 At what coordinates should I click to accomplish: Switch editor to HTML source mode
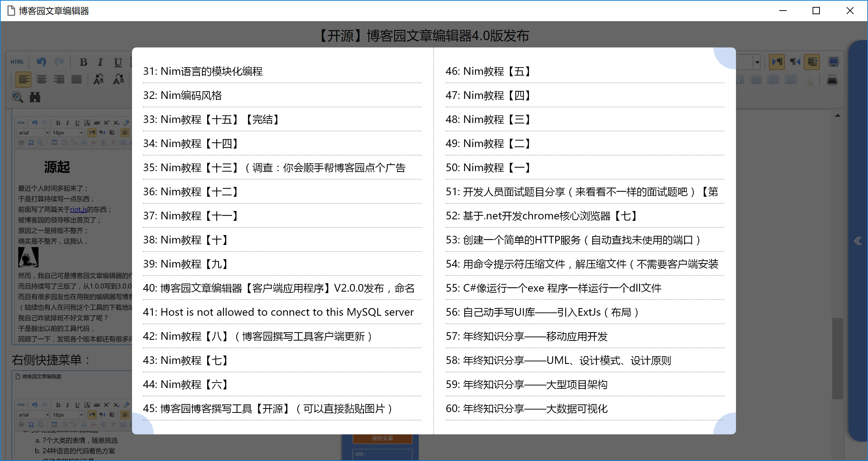click(x=17, y=62)
